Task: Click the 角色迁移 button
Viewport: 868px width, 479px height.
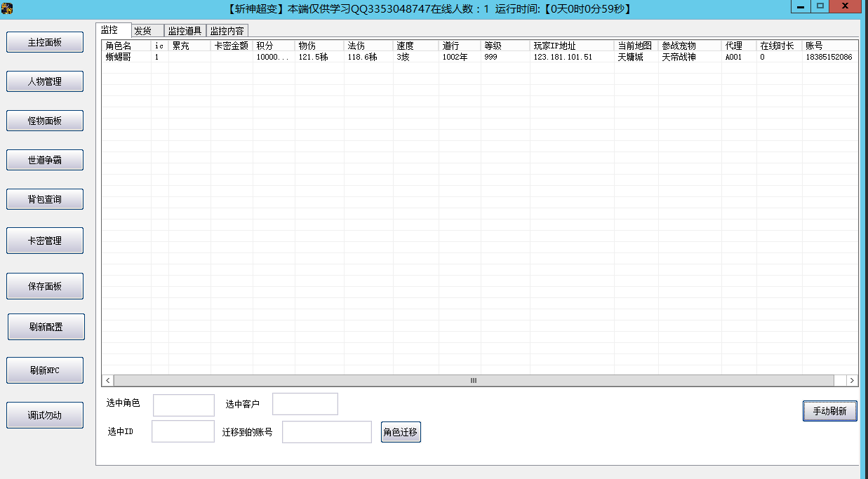Action: click(x=400, y=432)
